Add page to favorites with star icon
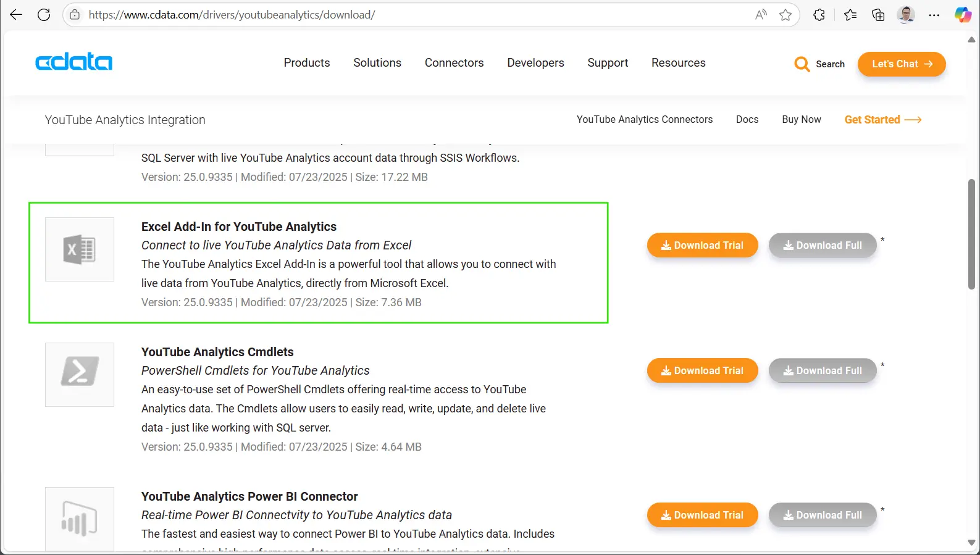 [x=785, y=15]
